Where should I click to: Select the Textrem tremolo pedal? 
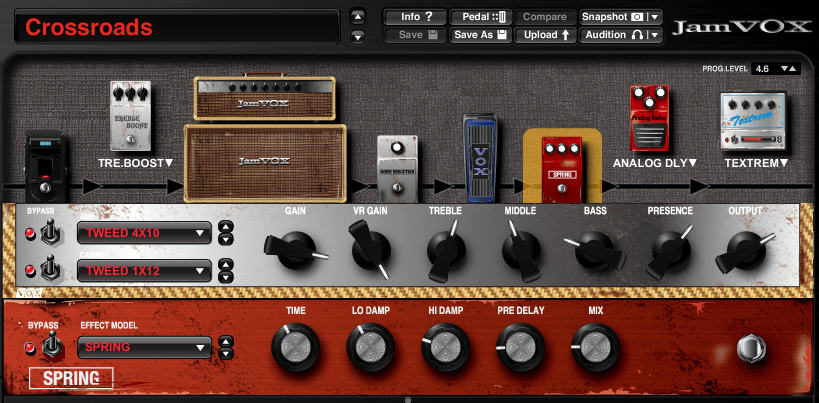tap(753, 121)
